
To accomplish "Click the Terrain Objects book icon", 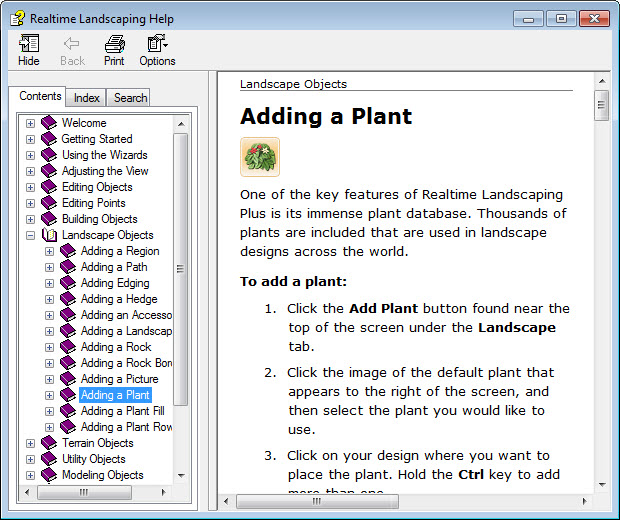I will 49,443.
